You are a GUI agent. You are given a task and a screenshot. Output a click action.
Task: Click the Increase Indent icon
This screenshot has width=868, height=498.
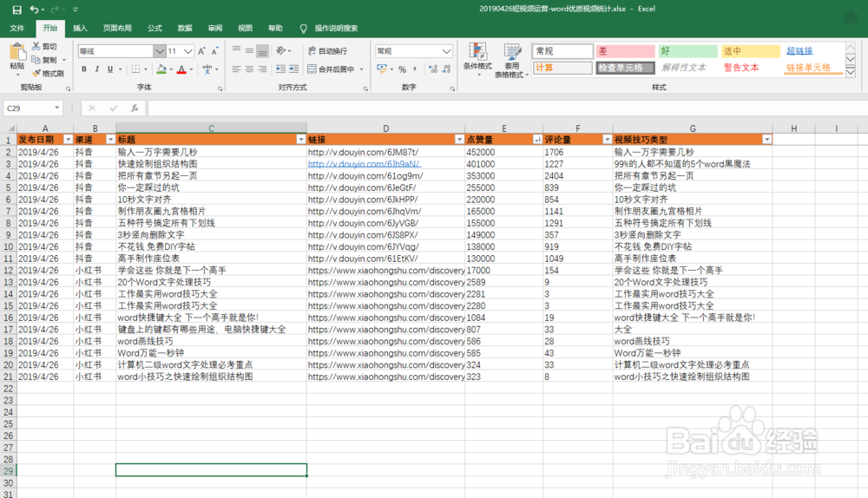point(294,69)
